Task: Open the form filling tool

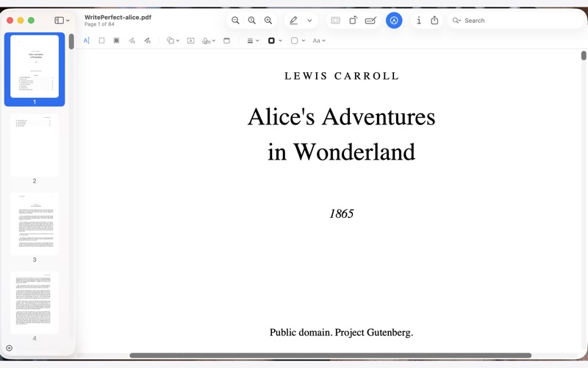Action: [370, 21]
